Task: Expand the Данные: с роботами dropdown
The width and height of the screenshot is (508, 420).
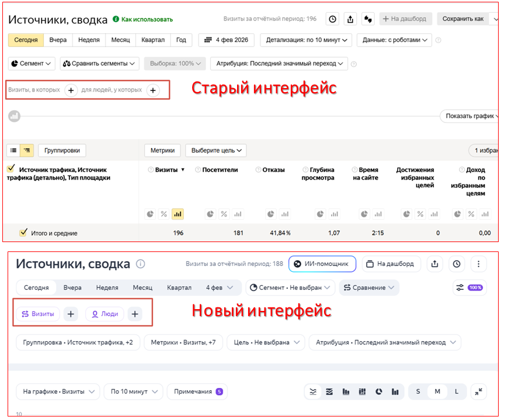Action: coord(395,40)
